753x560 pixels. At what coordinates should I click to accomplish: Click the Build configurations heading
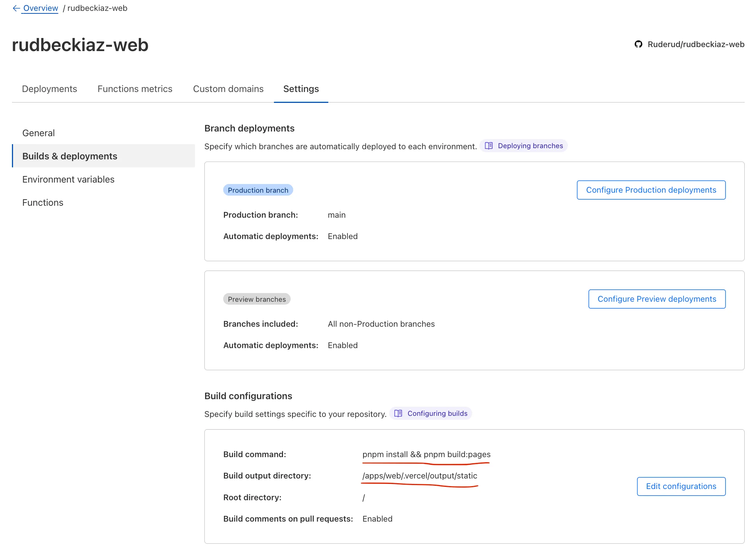click(x=248, y=396)
